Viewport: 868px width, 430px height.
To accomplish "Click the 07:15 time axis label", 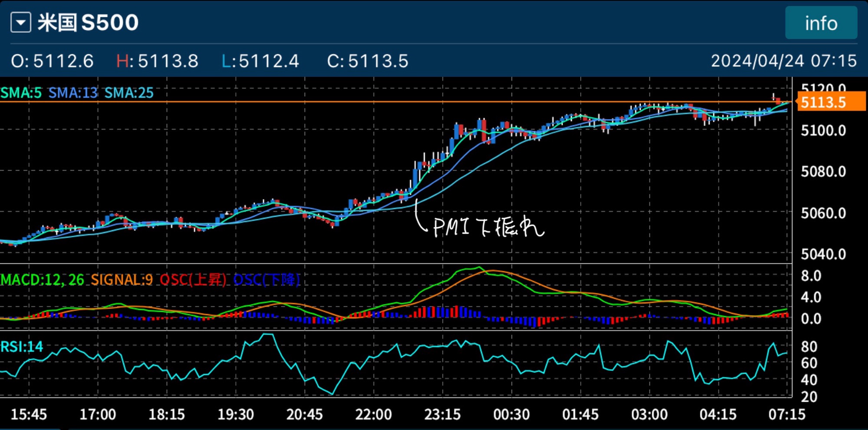I will (786, 414).
